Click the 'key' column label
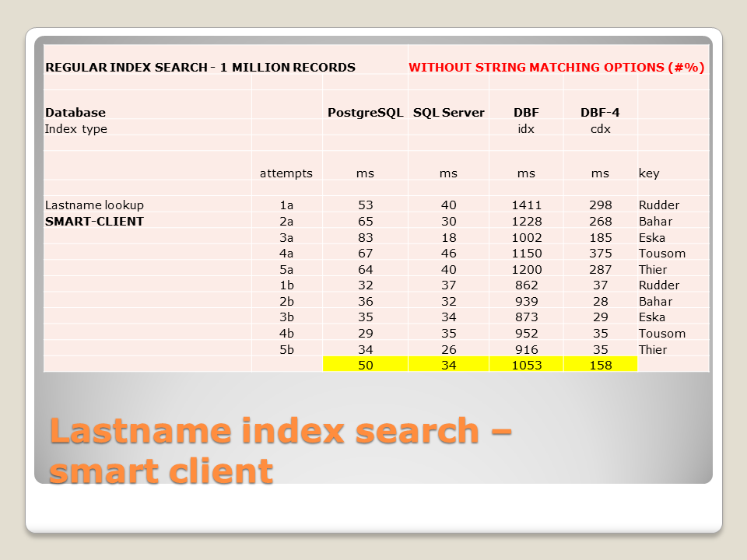 tap(649, 173)
